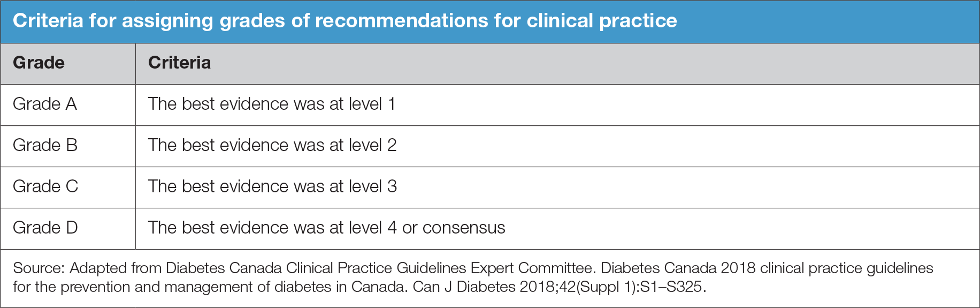Image resolution: width=980 pixels, height=308 pixels.
Task: Click the "Grade B" cell
Action: [45, 145]
